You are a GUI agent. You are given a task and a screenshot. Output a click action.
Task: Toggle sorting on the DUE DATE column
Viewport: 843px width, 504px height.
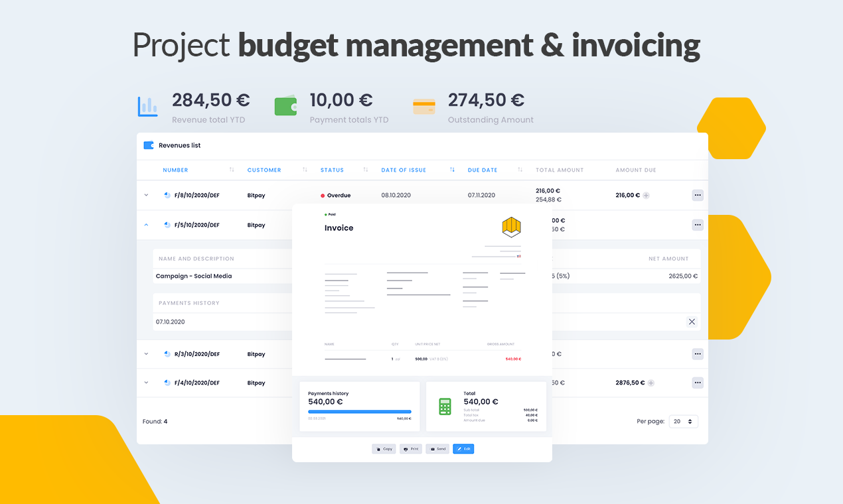[x=519, y=170]
